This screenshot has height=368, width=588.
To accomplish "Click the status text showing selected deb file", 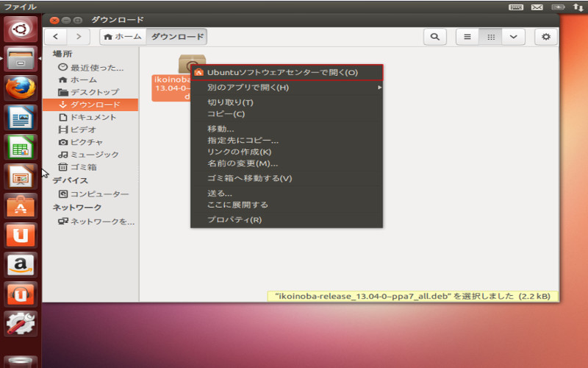I will pyautogui.click(x=412, y=297).
